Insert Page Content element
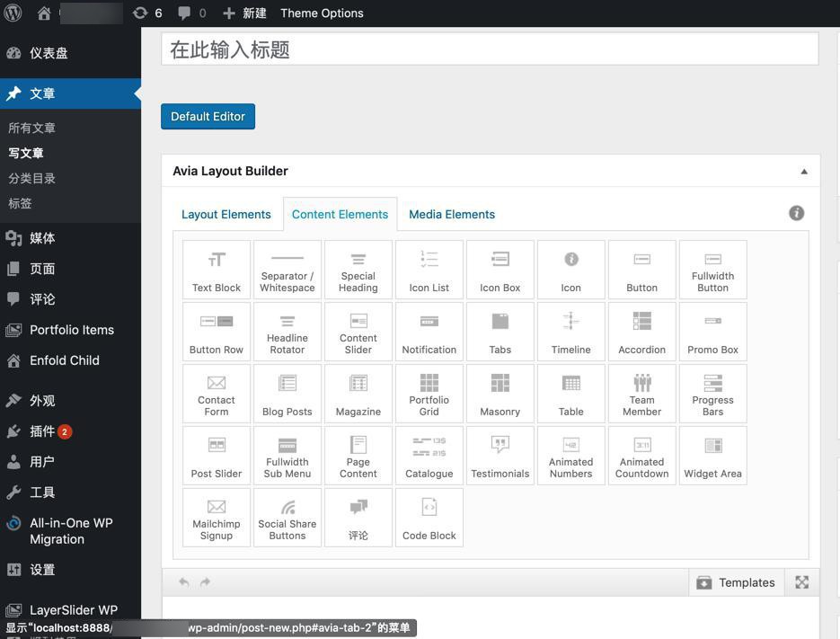840x639 pixels. click(358, 456)
